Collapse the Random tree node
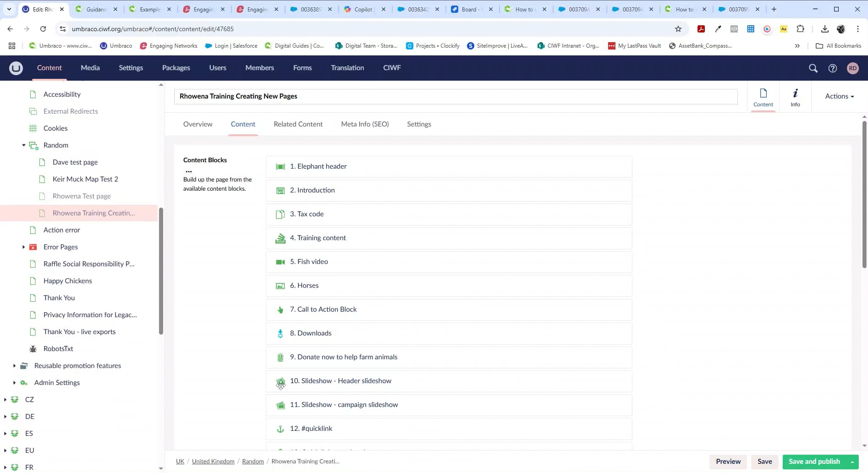The height and width of the screenshot is (473, 868). click(23, 145)
